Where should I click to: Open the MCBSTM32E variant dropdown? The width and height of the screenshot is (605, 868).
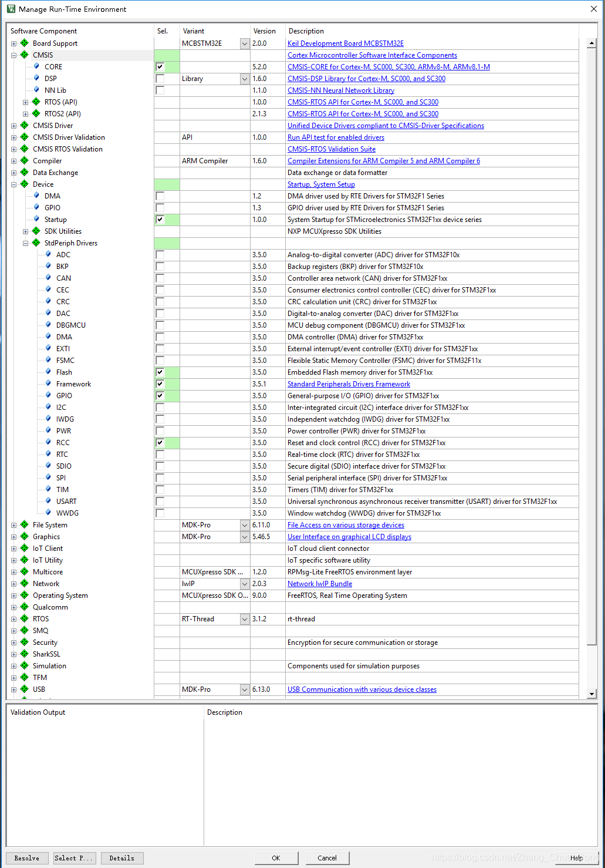pos(244,43)
